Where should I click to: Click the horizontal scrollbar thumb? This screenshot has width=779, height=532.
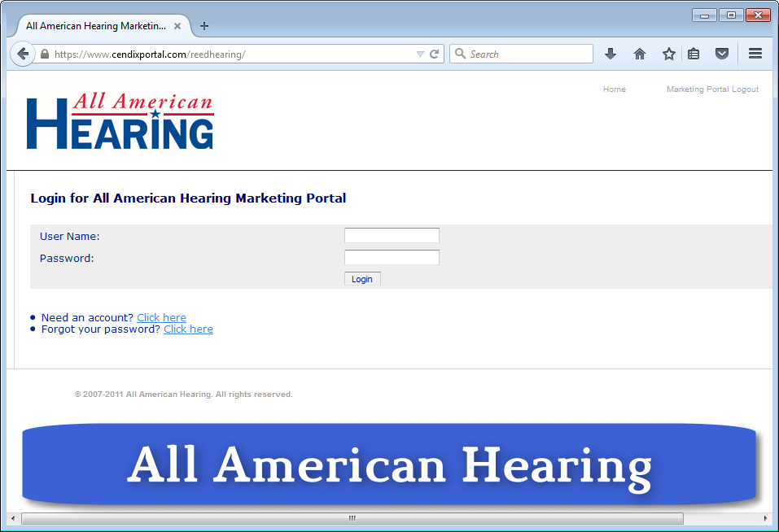[x=352, y=518]
